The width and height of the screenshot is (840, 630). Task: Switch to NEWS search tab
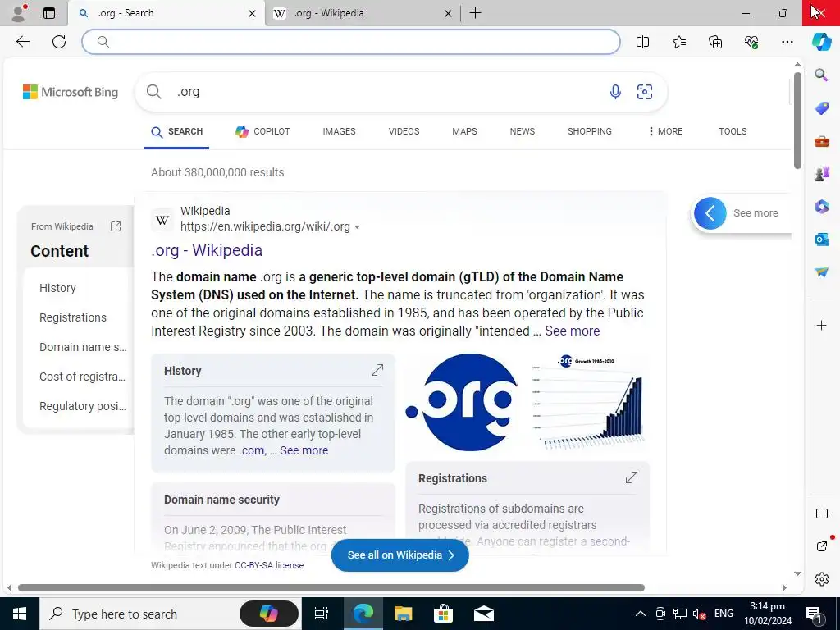[x=523, y=131]
